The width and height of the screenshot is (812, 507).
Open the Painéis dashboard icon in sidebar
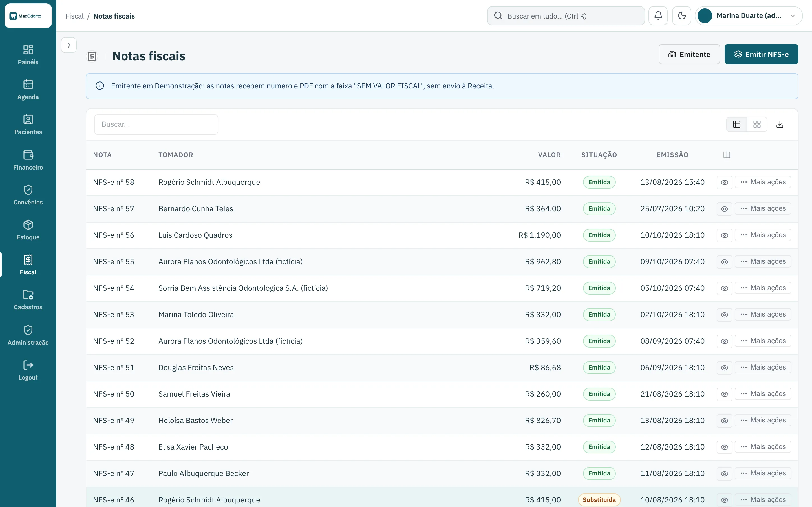point(28,50)
